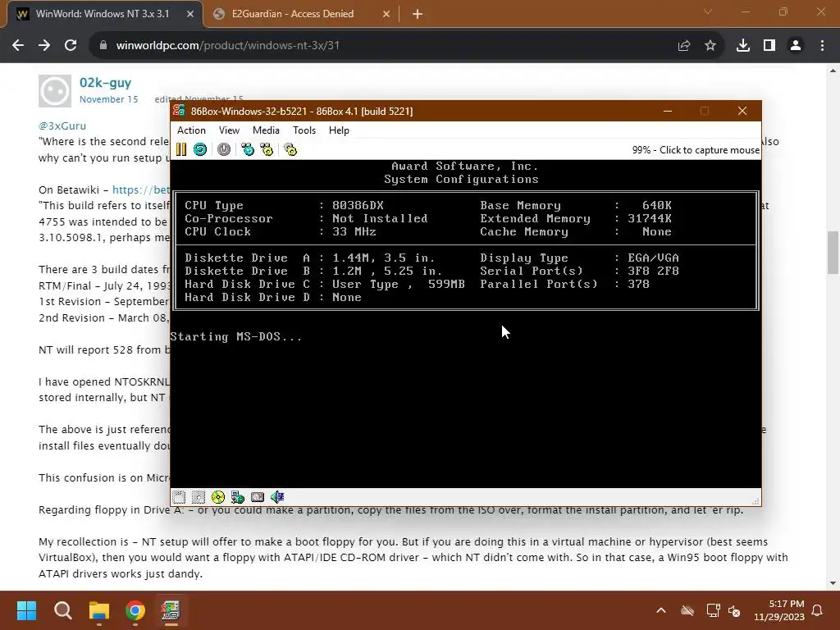Image resolution: width=840 pixels, height=630 pixels.
Task: Open Windows notifications bell
Action: pos(818,610)
